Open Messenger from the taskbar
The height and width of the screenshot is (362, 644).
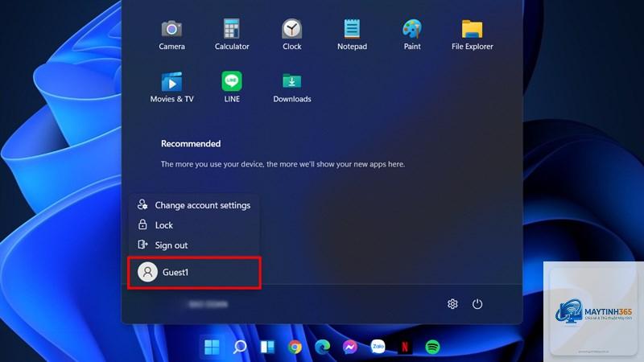click(350, 347)
